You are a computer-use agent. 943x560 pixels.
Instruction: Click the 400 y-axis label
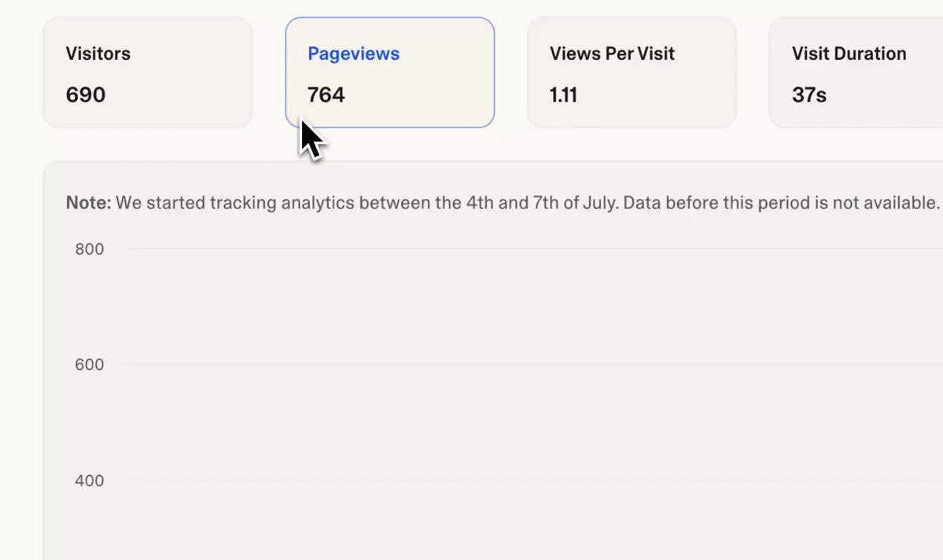(x=89, y=481)
